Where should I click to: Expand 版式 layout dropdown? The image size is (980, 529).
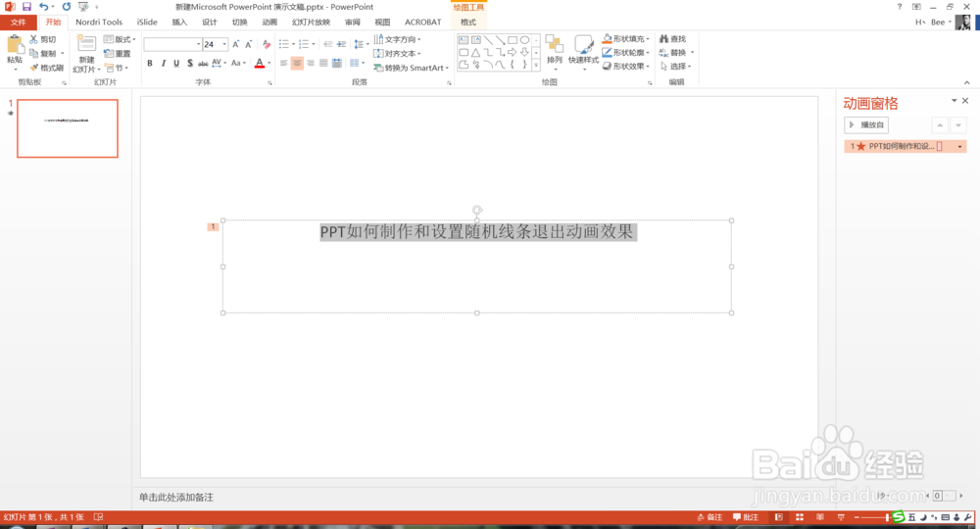pyautogui.click(x=120, y=39)
